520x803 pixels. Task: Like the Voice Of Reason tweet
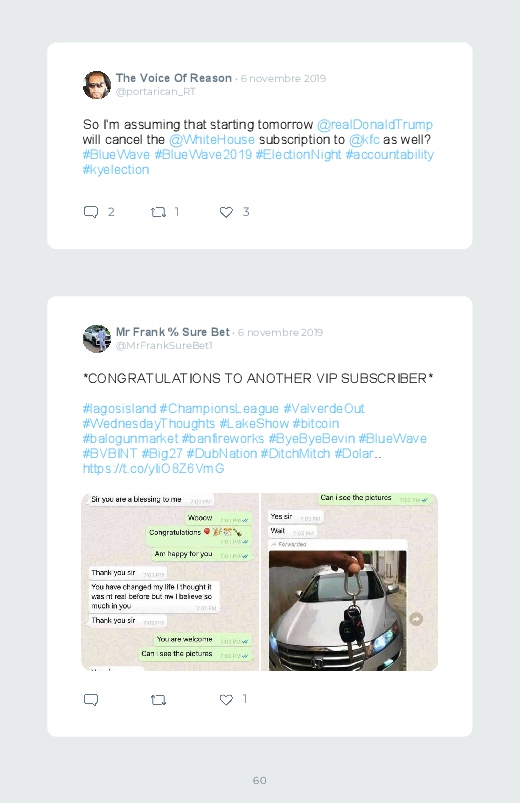tap(226, 212)
